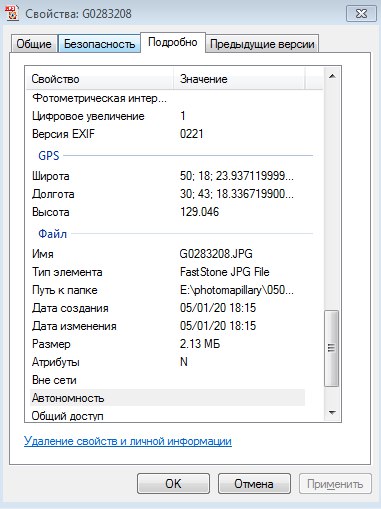The width and height of the screenshot is (381, 509).
Task: Select the Высота property row
Action: [x=167, y=212]
